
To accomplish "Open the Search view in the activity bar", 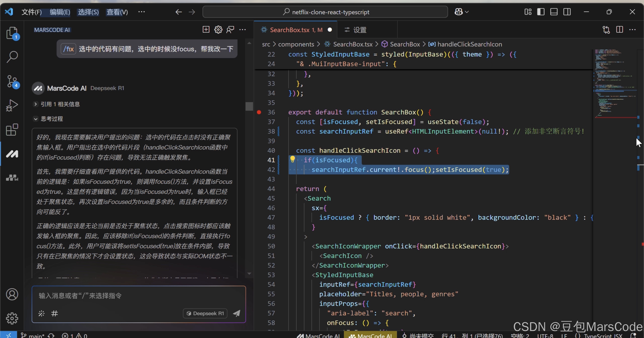I will [12, 57].
